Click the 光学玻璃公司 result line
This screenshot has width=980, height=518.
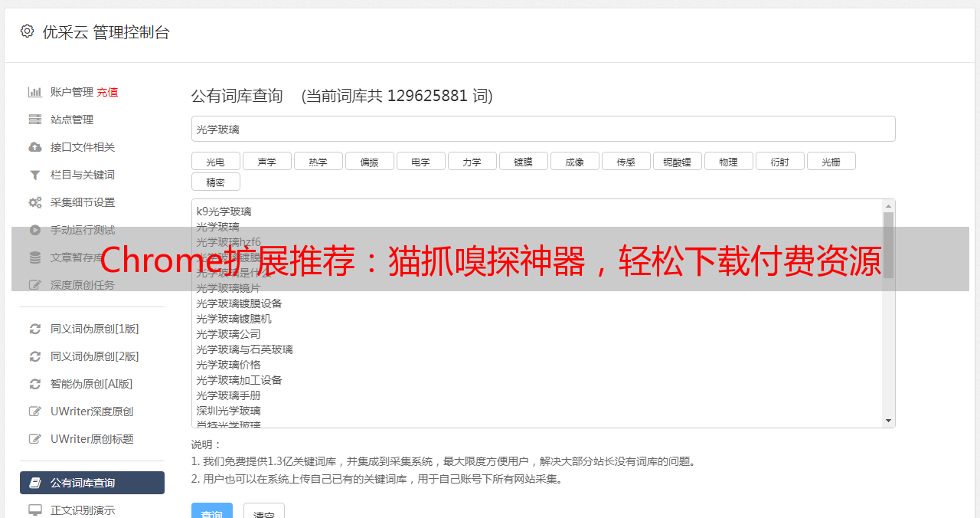228,334
